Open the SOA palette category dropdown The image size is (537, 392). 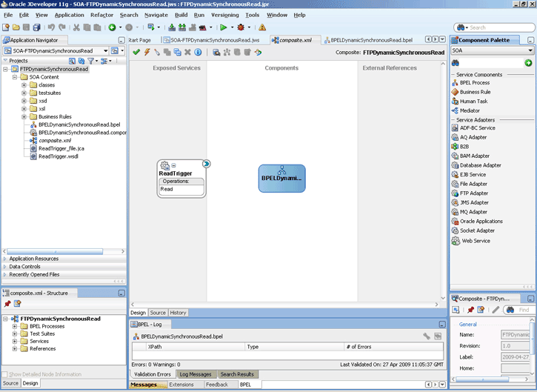530,50
